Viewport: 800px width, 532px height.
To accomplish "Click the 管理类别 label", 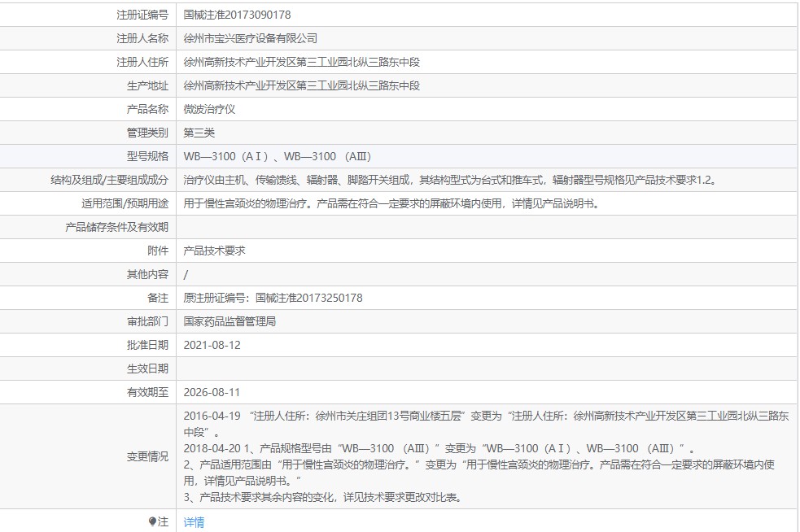I will click(x=147, y=133).
